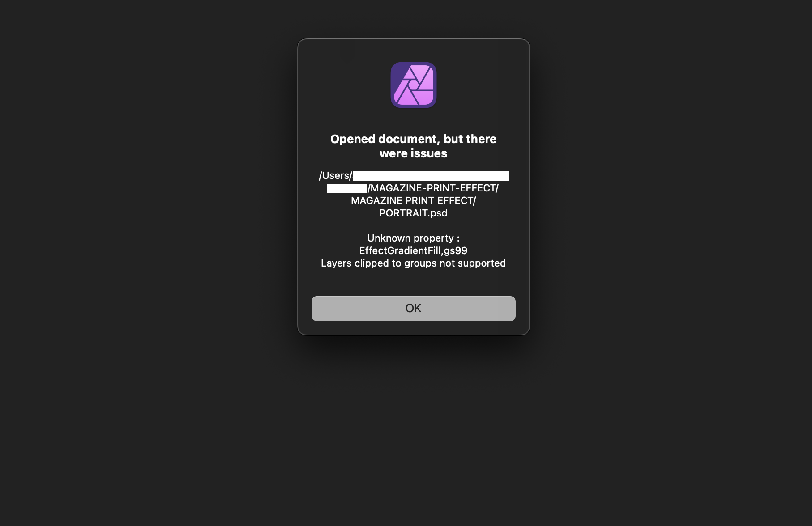This screenshot has height=526, width=812.
Task: Dismiss the dialog with the OK button
Action: tap(413, 308)
